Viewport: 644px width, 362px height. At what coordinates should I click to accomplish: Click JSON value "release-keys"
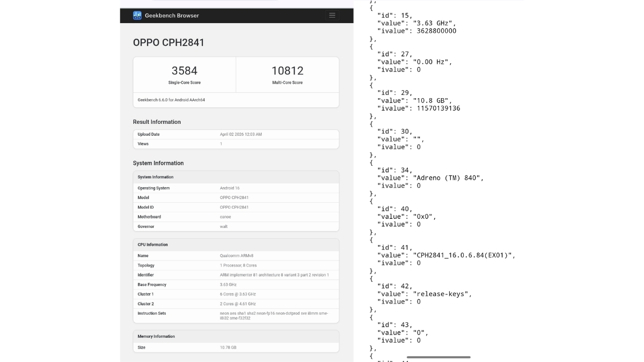pyautogui.click(x=442, y=294)
